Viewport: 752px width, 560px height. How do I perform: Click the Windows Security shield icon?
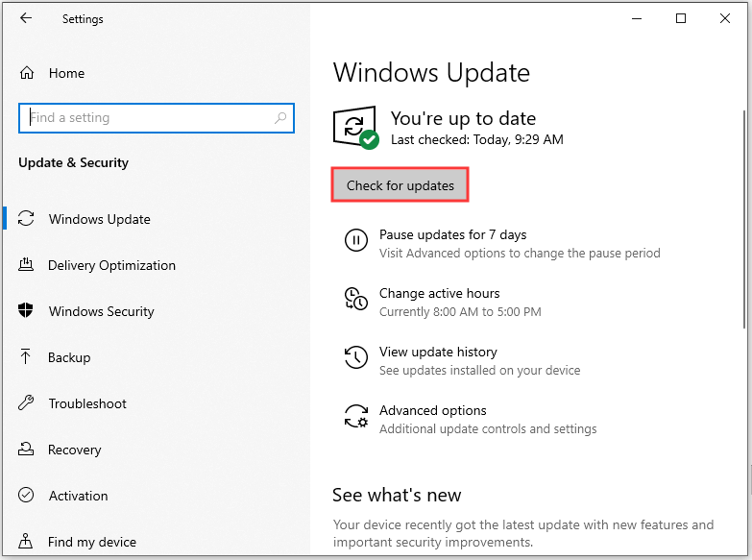pos(25,310)
